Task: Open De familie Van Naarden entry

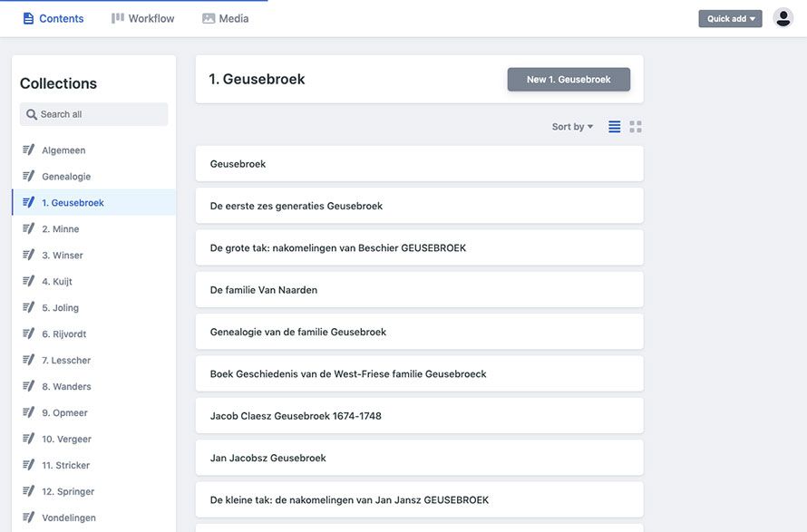Action: tap(420, 290)
